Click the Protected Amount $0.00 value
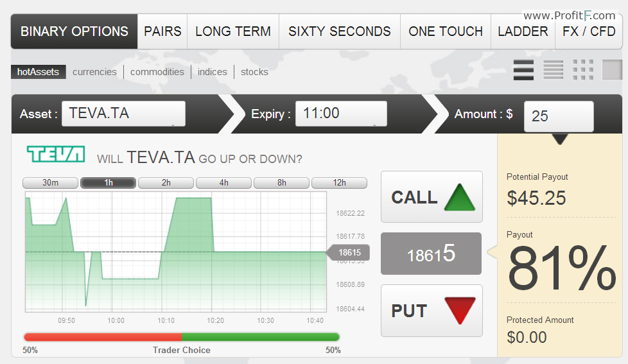 [x=527, y=337]
